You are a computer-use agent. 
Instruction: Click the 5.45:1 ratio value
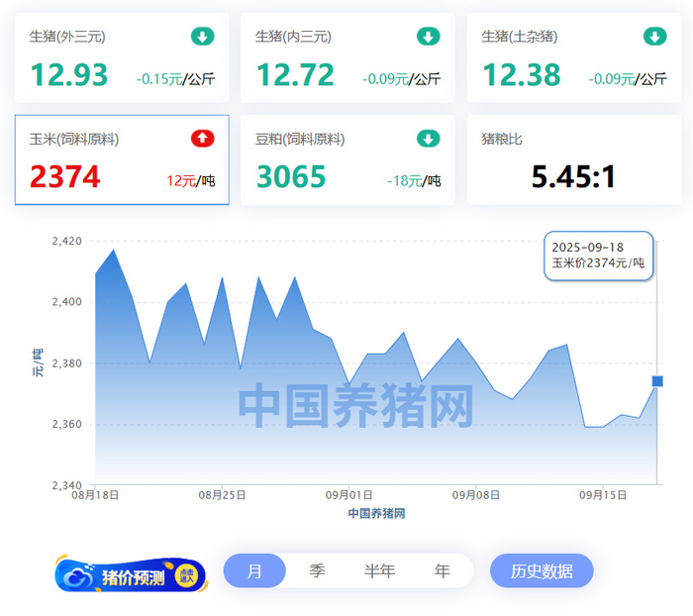573,176
